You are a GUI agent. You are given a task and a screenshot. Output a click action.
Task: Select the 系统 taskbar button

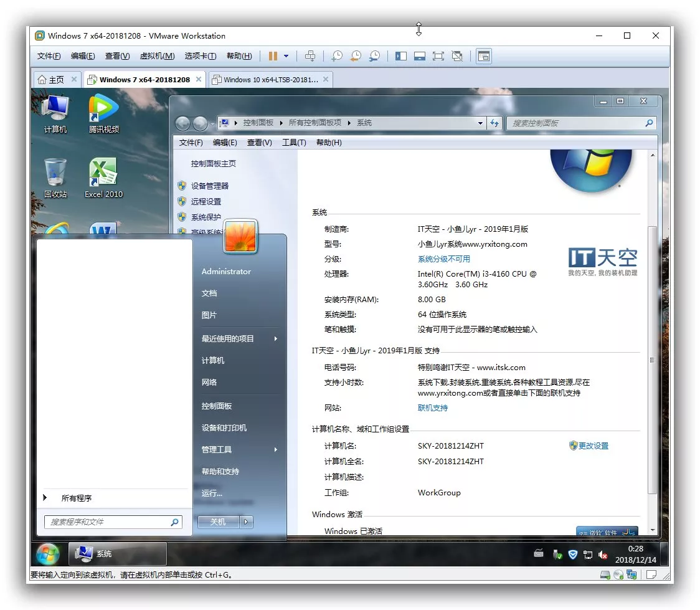click(118, 554)
